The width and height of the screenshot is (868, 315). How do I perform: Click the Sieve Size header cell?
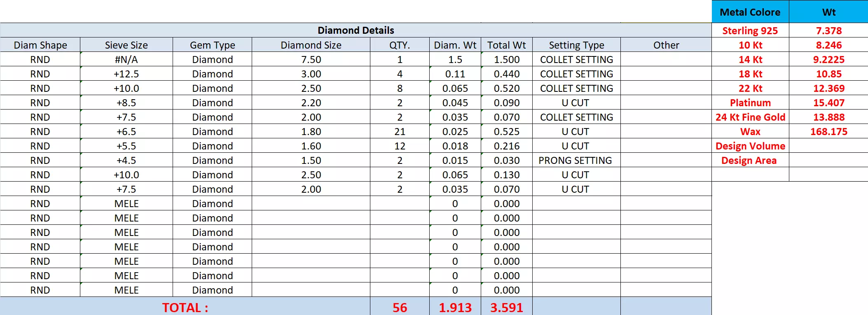tap(126, 45)
